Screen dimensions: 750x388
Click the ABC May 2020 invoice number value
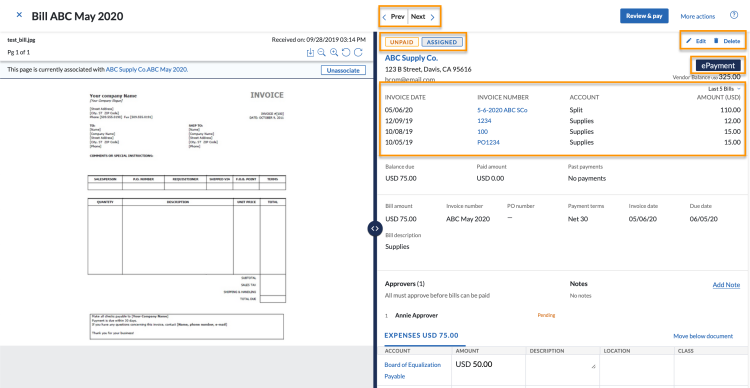click(x=468, y=219)
